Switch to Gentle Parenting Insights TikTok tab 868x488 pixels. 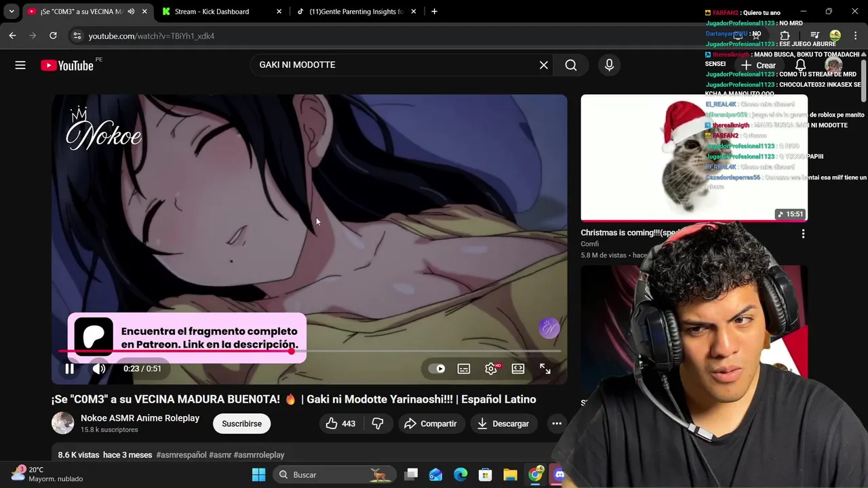pos(357,12)
